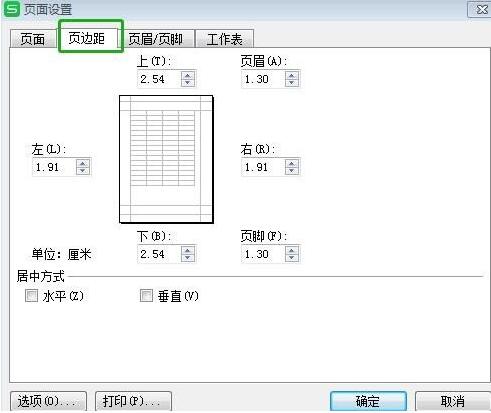This screenshot has height=413, width=491.
Task: Switch to the 页面 tab
Action: click(x=33, y=39)
